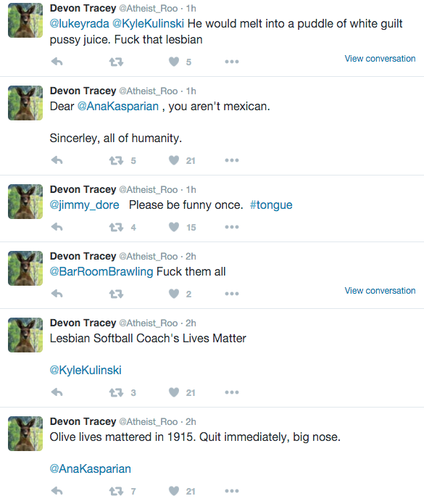
Task: Open more options on the first tweet
Action: click(232, 62)
